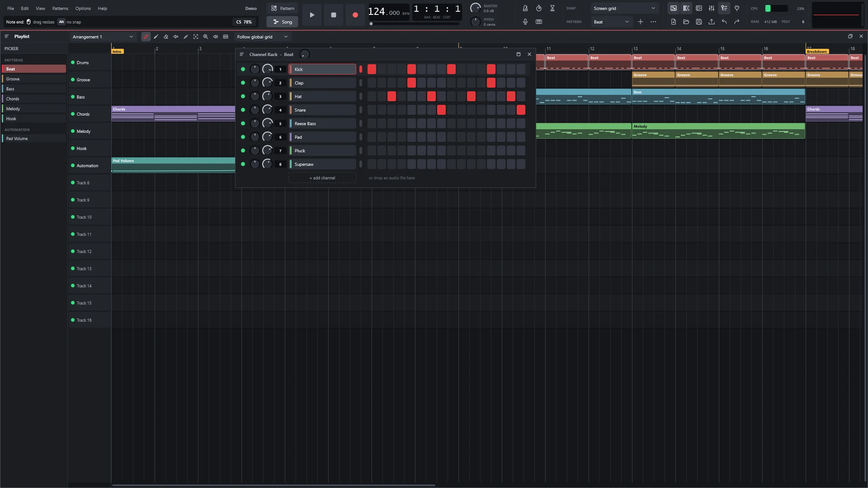This screenshot has width=868, height=488.
Task: Toggle the metronome icon
Action: [x=525, y=9]
